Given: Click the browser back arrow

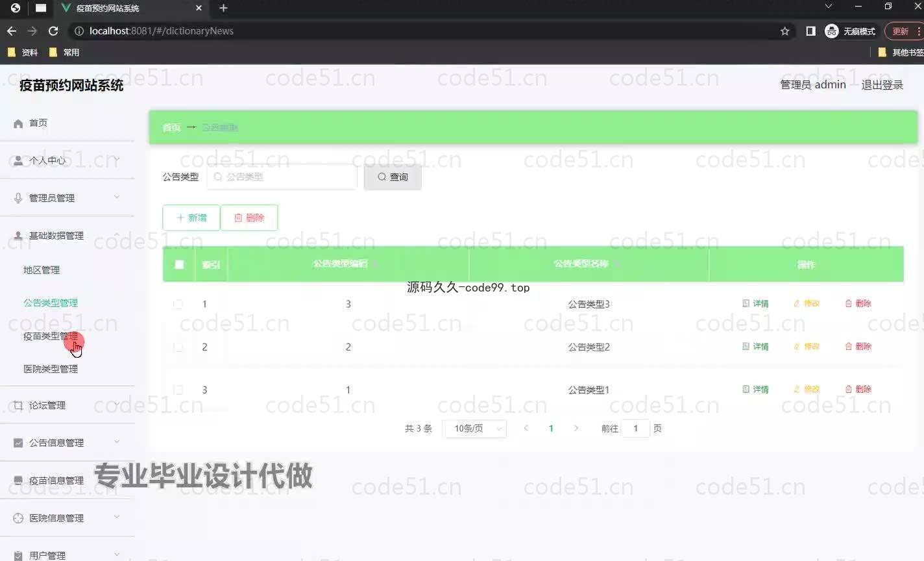Looking at the screenshot, I should pos(12,31).
